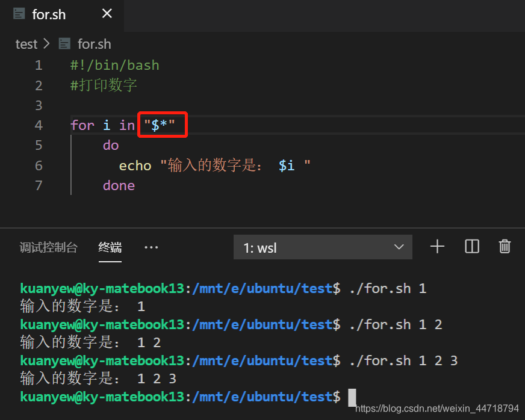
Task: Select line number 4 in the gutter
Action: pyautogui.click(x=38, y=125)
